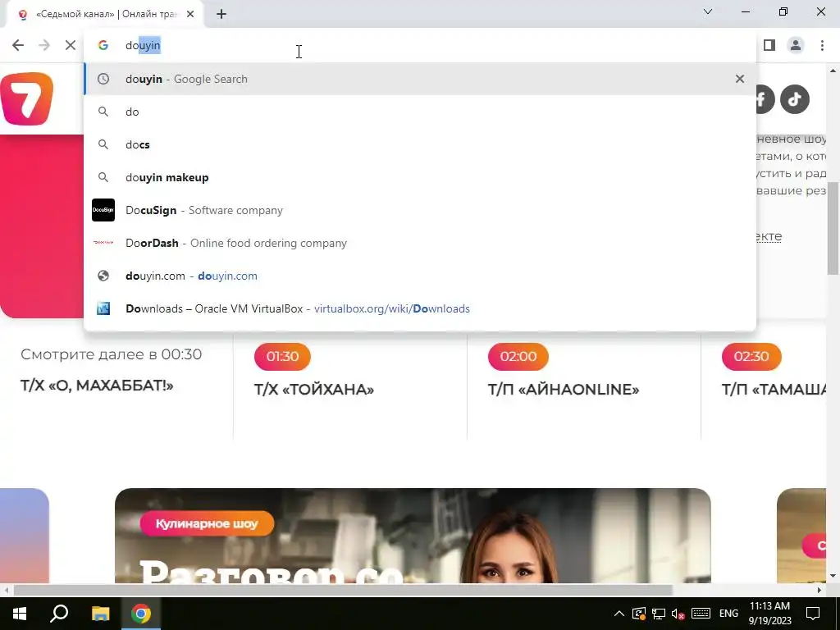Screen dimensions: 840x630
Task: Open the network tray icon
Action: tap(659, 614)
